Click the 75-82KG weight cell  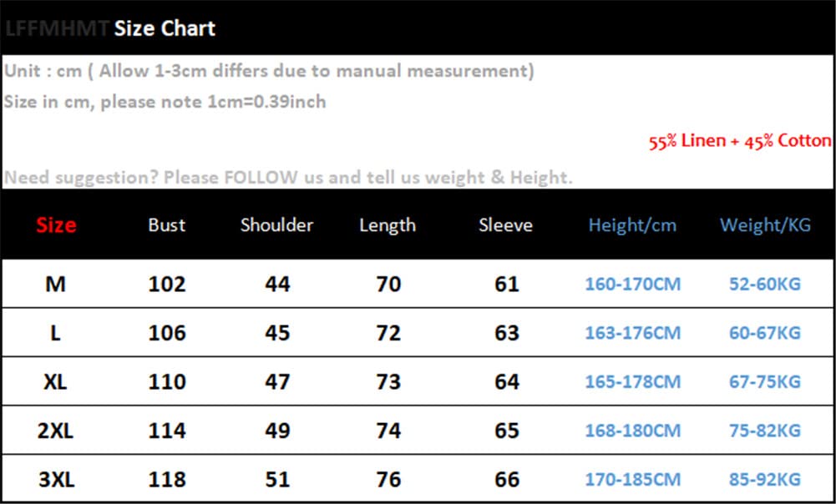765,431
